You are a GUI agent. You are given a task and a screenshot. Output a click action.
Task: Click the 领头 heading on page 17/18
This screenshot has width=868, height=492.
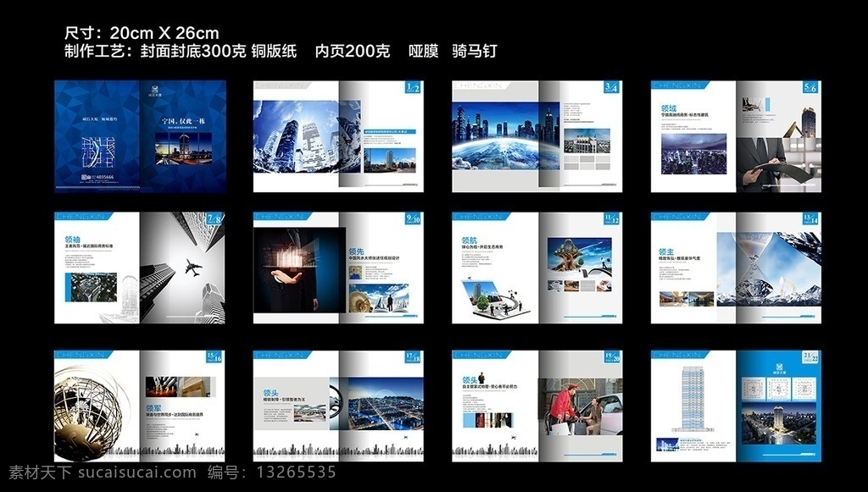(270, 392)
